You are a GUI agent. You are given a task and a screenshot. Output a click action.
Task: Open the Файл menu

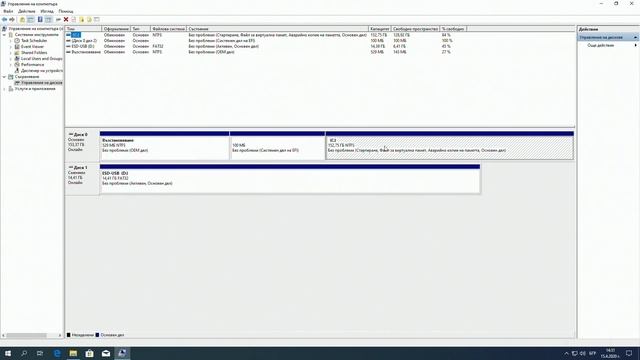[8, 11]
